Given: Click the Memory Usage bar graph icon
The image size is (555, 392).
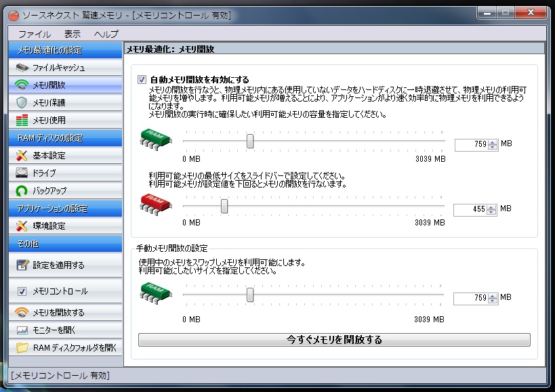Looking at the screenshot, I should [x=22, y=121].
